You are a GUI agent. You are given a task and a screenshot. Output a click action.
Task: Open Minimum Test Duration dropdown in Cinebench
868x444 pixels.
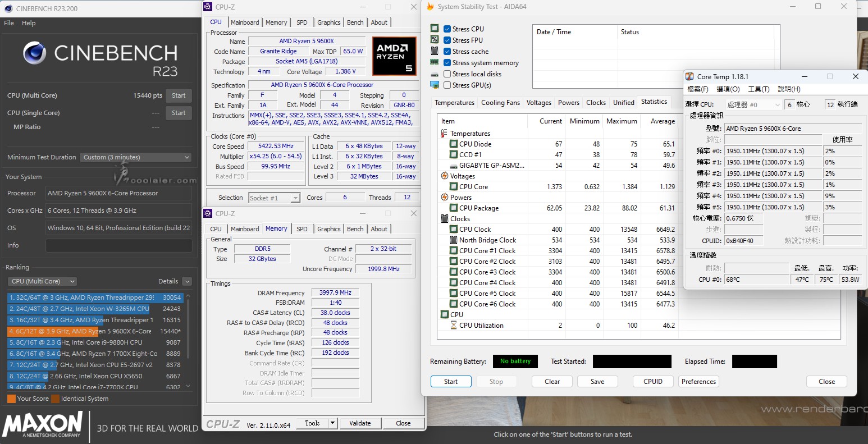135,157
